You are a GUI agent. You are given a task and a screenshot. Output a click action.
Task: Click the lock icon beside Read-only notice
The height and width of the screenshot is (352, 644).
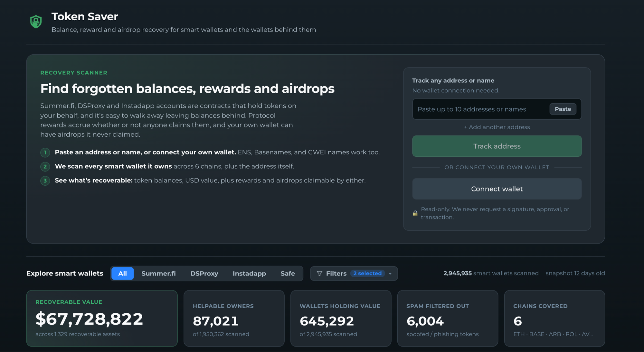coord(415,213)
